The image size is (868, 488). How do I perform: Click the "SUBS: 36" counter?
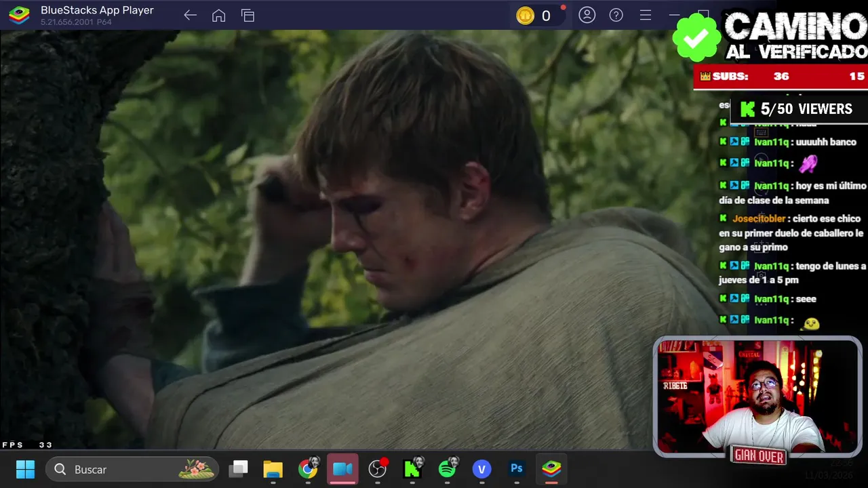tap(745, 77)
